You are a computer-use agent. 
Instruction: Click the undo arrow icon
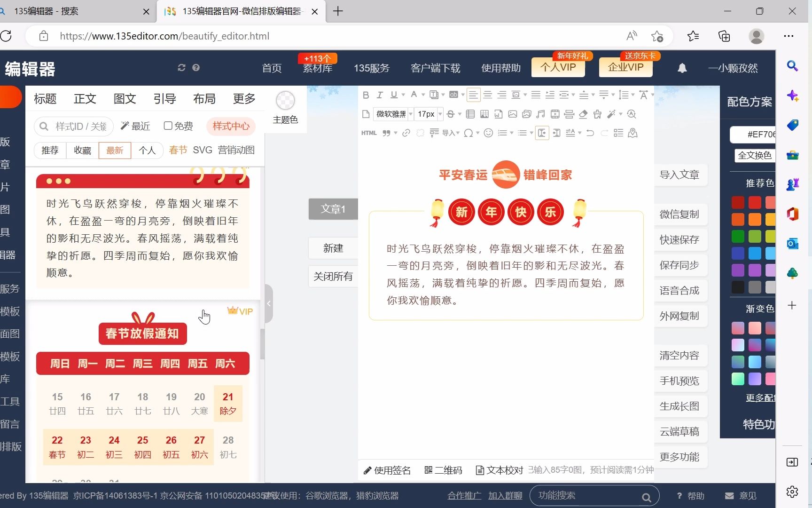590,133
